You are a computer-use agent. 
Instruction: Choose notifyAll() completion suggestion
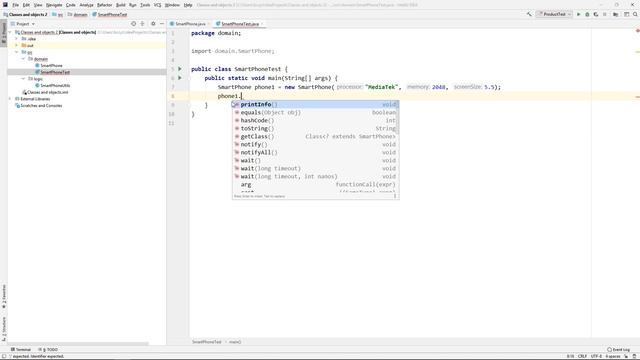click(315, 152)
